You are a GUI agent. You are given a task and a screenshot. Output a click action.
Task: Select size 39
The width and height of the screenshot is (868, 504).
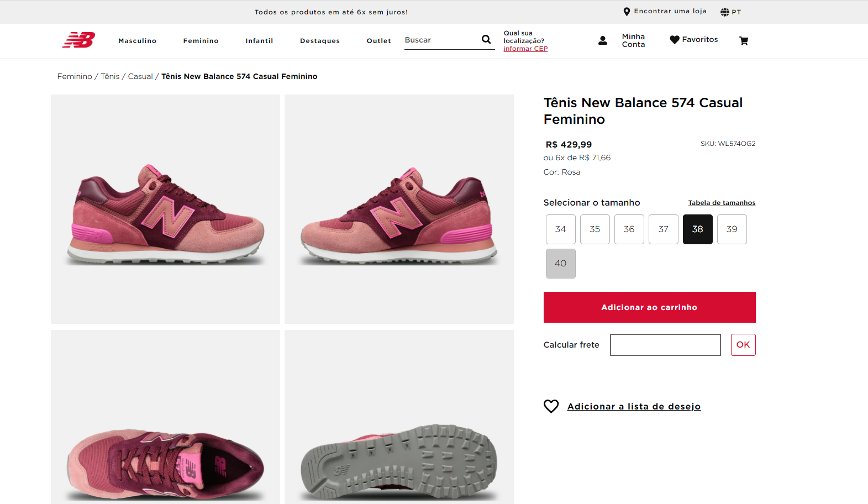(x=732, y=229)
